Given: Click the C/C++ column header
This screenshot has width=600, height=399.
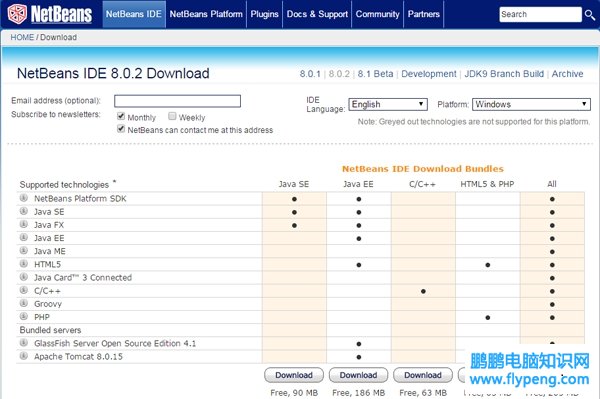Looking at the screenshot, I should tap(422, 184).
